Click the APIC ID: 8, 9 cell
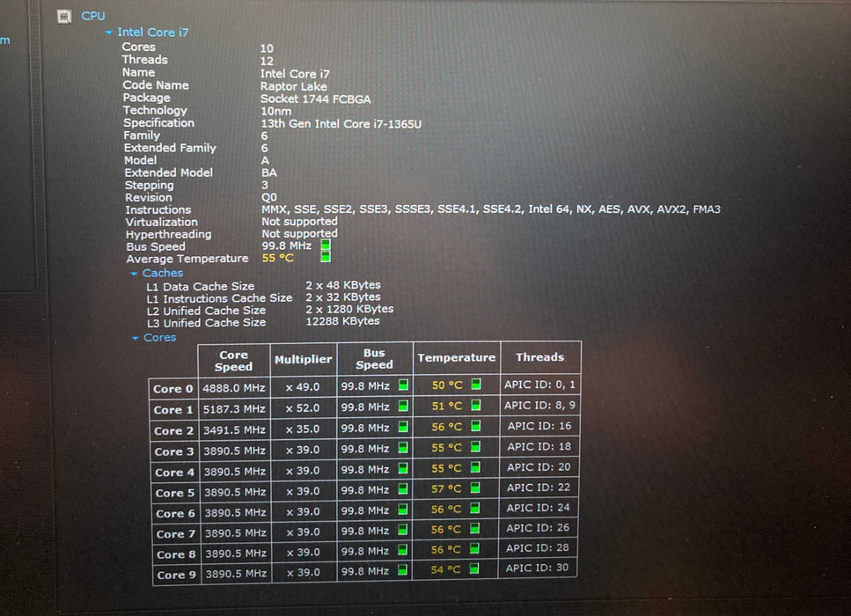The height and width of the screenshot is (616, 851). pos(539,406)
